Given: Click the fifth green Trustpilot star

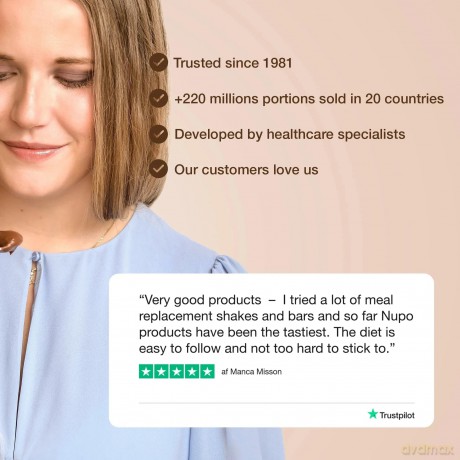Looking at the screenshot, I should [x=208, y=371].
